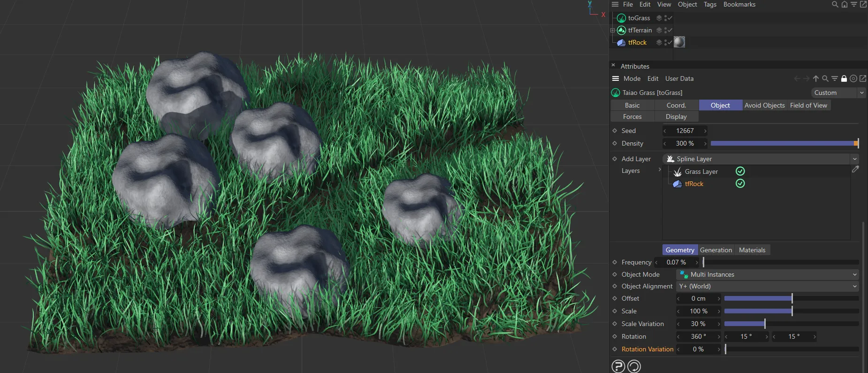Open the Bookmarks menu

coord(739,4)
